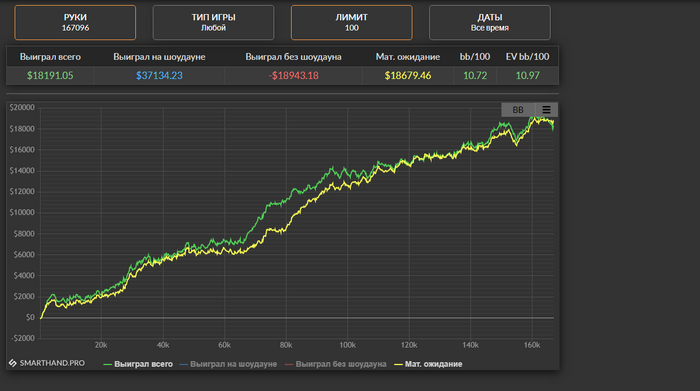Click the 160k x-axis label
The image size is (700, 391).
(x=532, y=345)
